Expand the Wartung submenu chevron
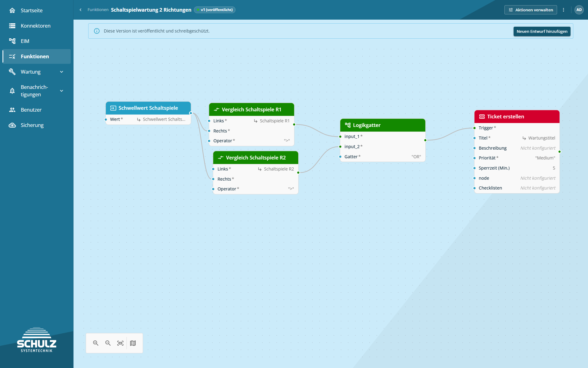The image size is (588, 368). coord(62,72)
